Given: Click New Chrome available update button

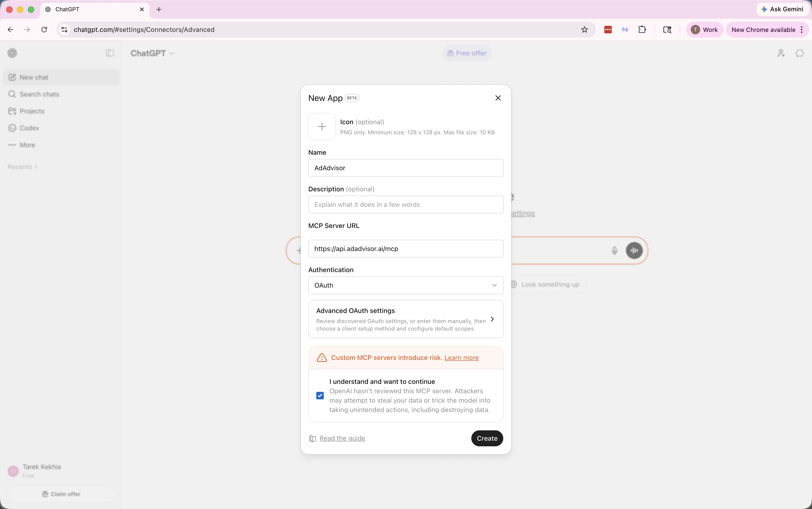Looking at the screenshot, I should coord(763,30).
